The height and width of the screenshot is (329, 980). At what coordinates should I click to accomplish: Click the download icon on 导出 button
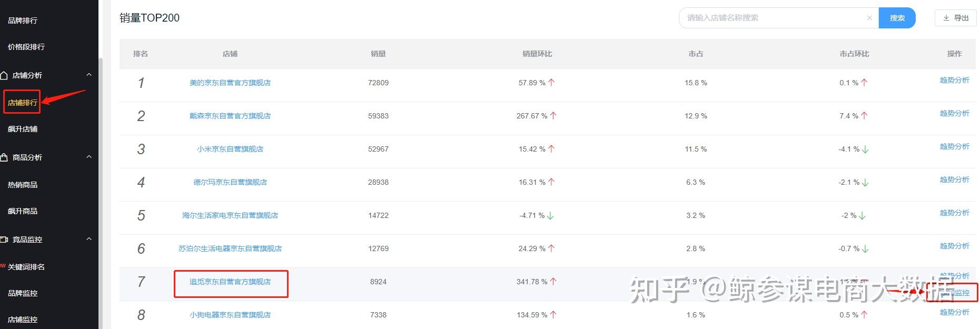(946, 18)
